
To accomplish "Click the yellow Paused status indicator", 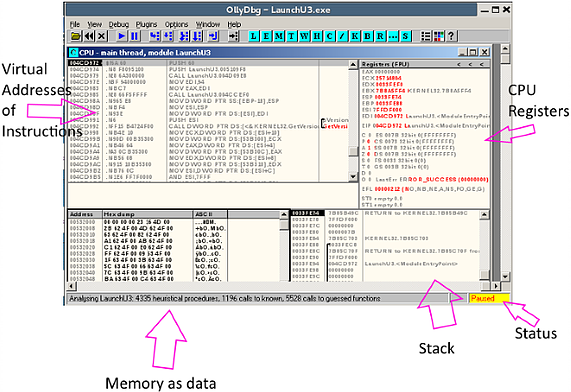I will [x=489, y=298].
